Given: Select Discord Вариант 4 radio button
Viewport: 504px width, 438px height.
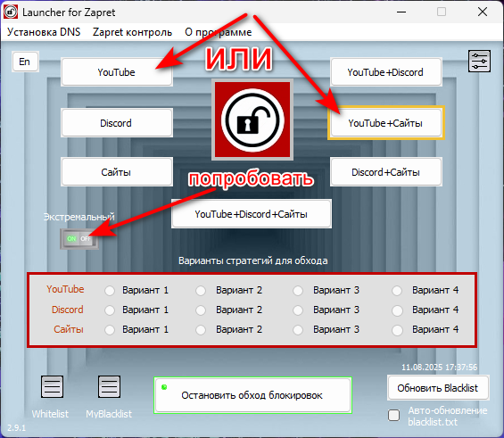Looking at the screenshot, I should [x=397, y=310].
